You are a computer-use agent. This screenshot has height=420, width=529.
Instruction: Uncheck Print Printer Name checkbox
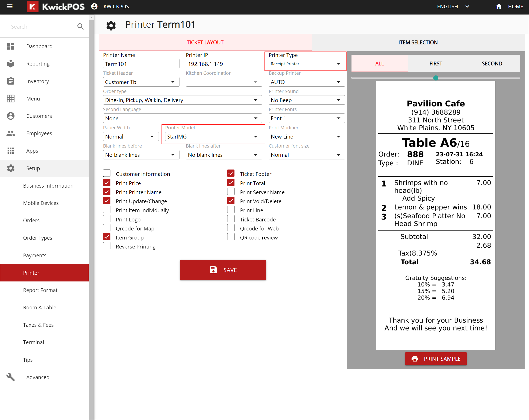107,192
